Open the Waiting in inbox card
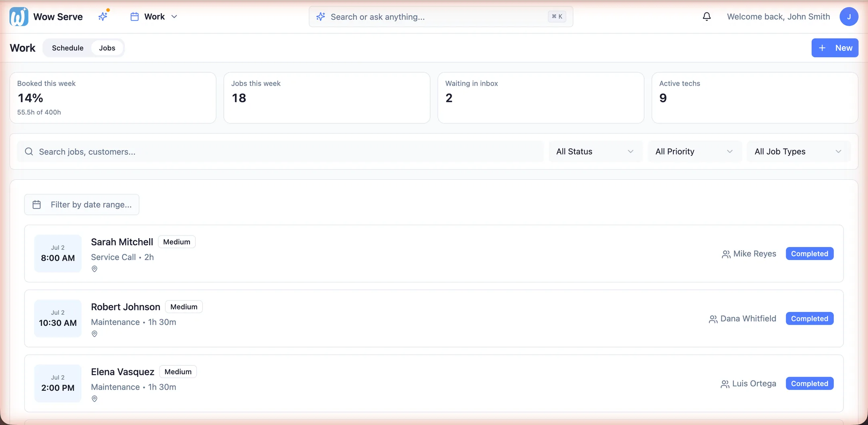This screenshot has height=425, width=868. (x=541, y=98)
